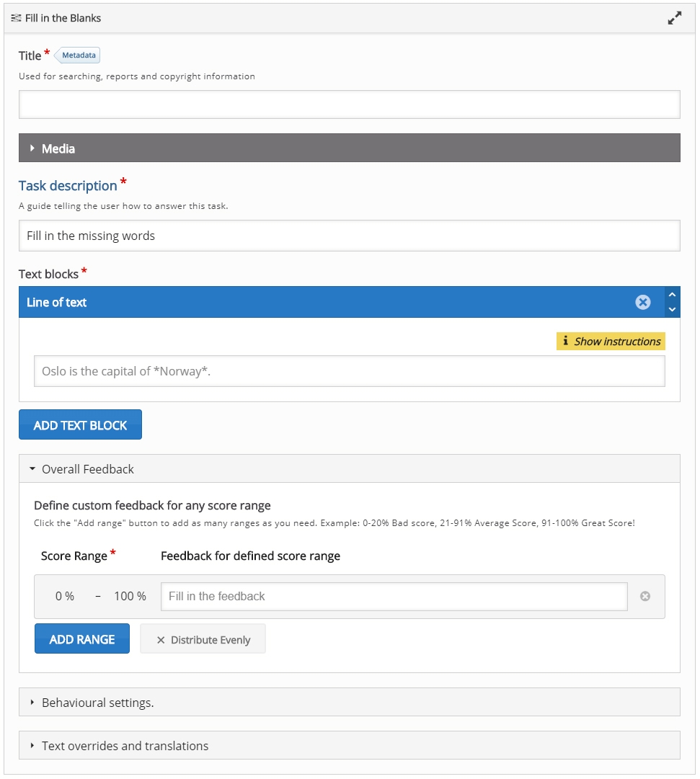Click the Task description text field
This screenshot has height=779, width=700.
pyautogui.click(x=349, y=236)
